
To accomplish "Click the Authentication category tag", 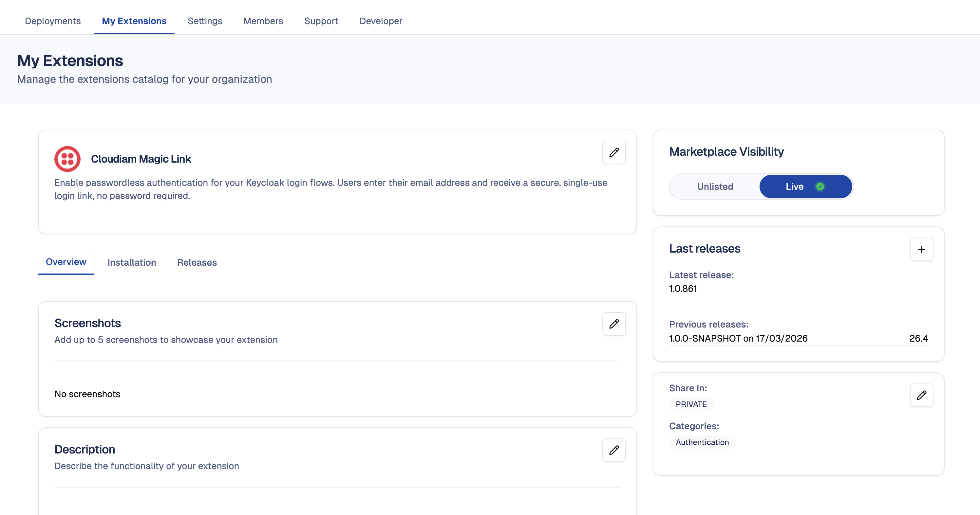I will pos(702,442).
